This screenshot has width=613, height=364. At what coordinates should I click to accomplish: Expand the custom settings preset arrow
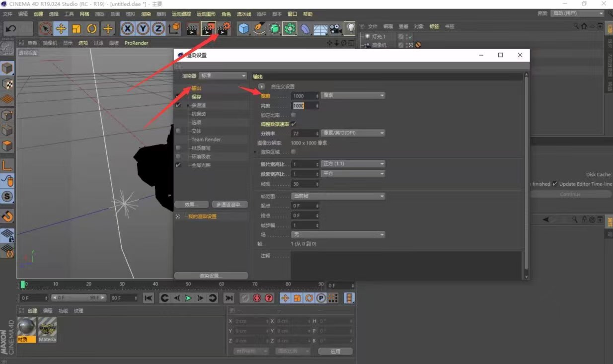tap(262, 86)
